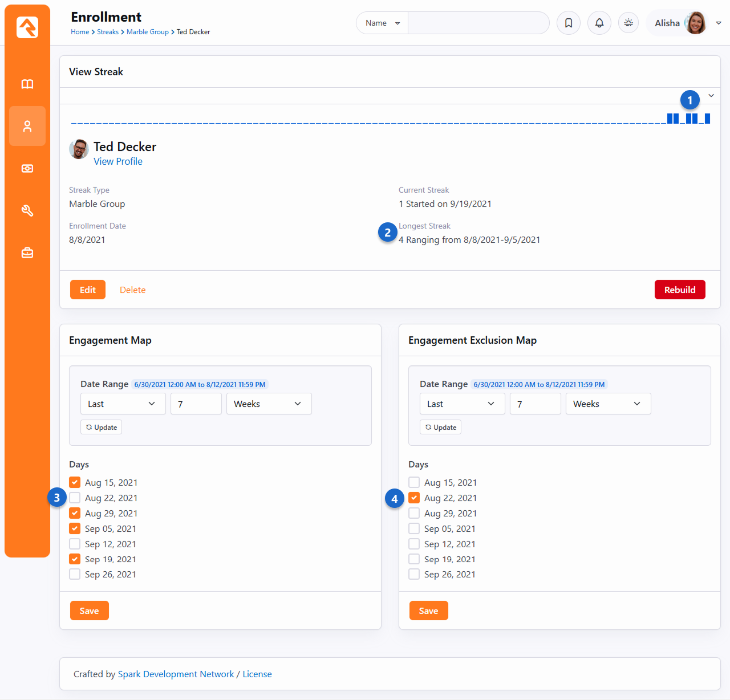
Task: Check Sep 12, 2021 in Engagement Map
Action: point(75,544)
